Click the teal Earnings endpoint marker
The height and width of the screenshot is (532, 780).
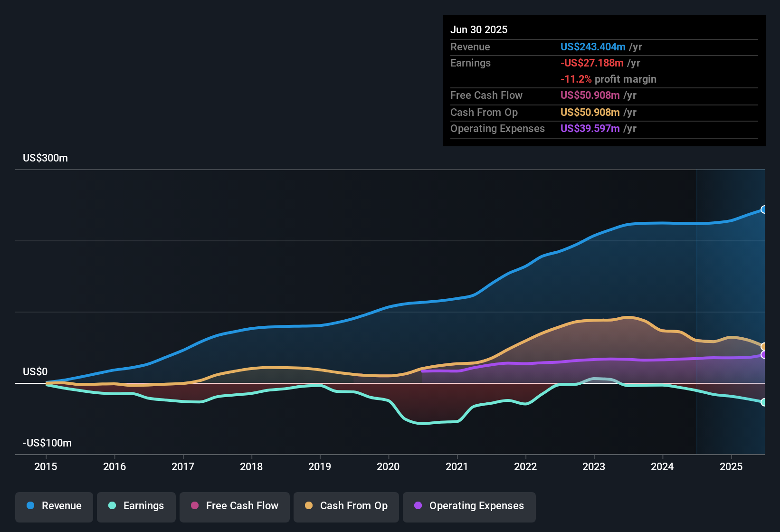click(763, 402)
